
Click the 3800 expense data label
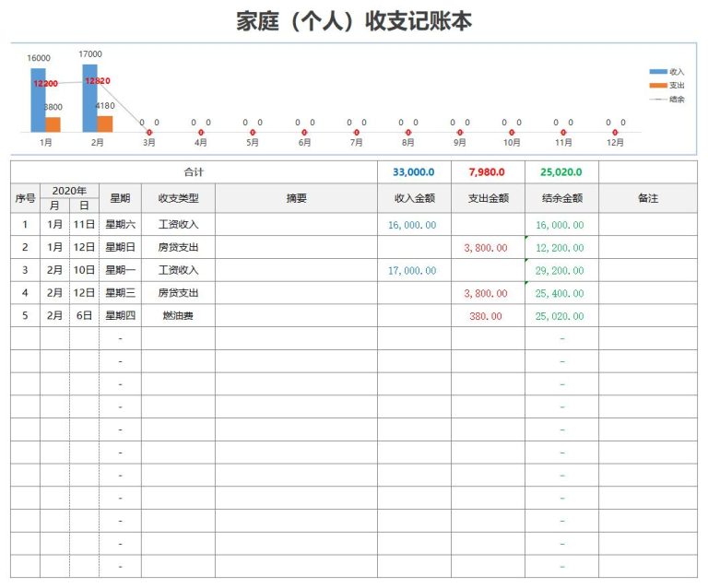(x=53, y=107)
